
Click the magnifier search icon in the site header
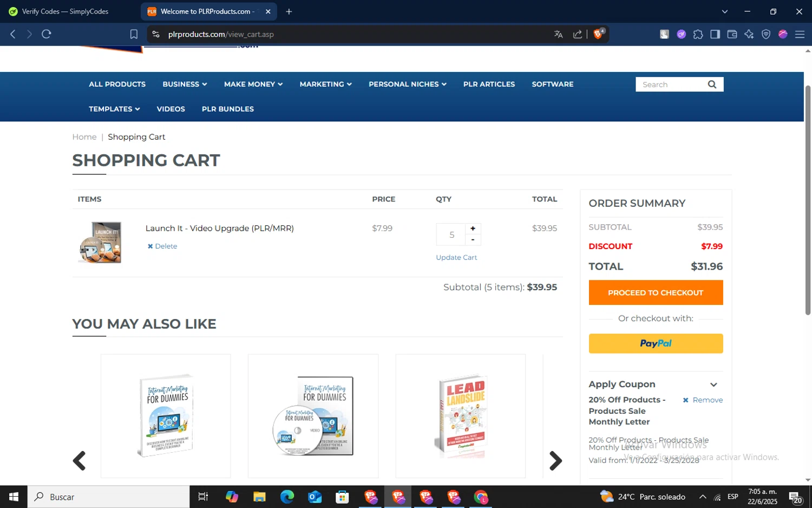[x=712, y=84]
